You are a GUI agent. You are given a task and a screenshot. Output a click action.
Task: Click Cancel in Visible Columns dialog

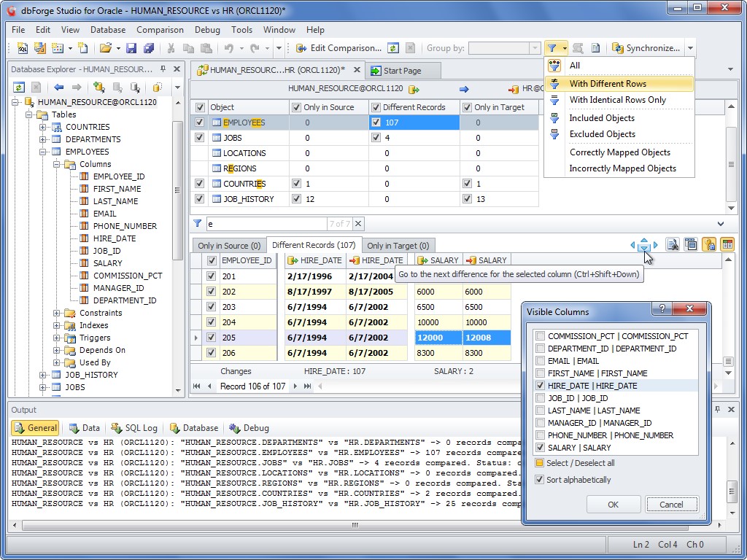click(671, 505)
